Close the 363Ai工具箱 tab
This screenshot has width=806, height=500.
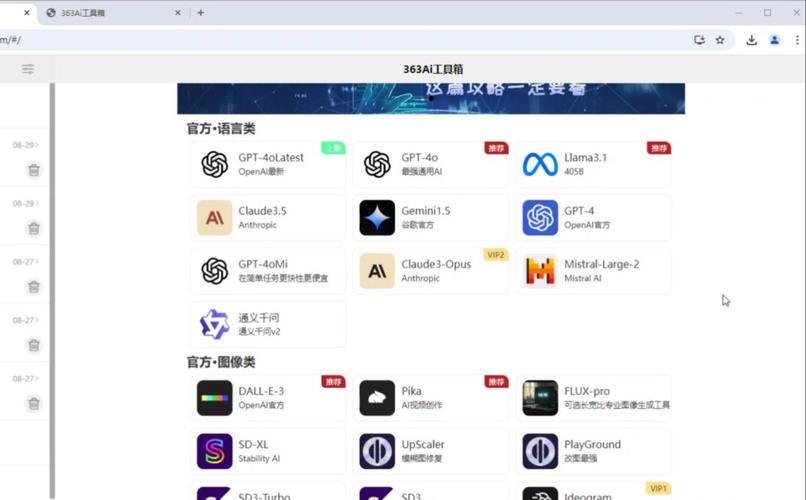click(x=178, y=13)
